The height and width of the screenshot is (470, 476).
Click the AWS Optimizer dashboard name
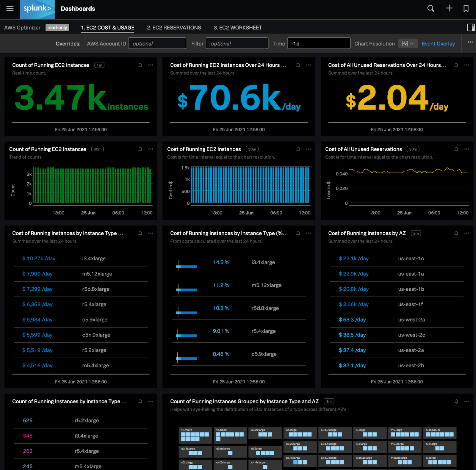click(x=22, y=28)
